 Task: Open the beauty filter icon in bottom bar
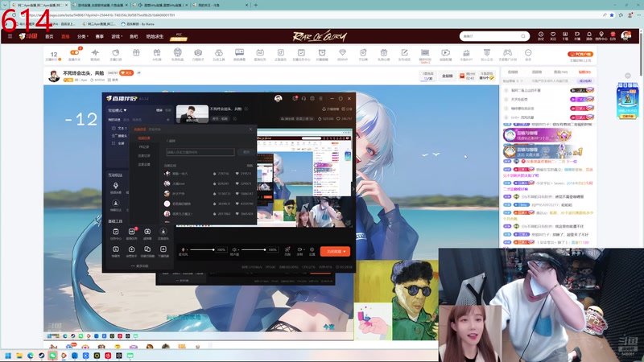click(x=287, y=251)
